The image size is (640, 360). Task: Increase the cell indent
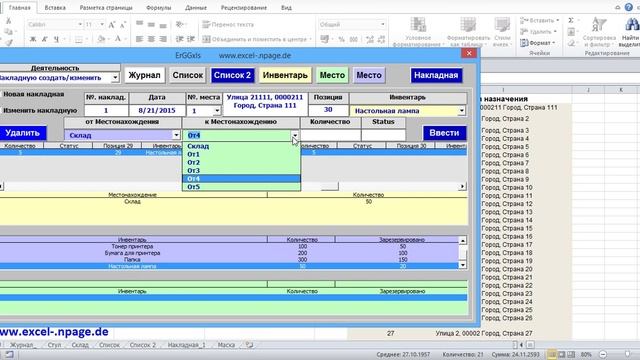tap(191, 39)
